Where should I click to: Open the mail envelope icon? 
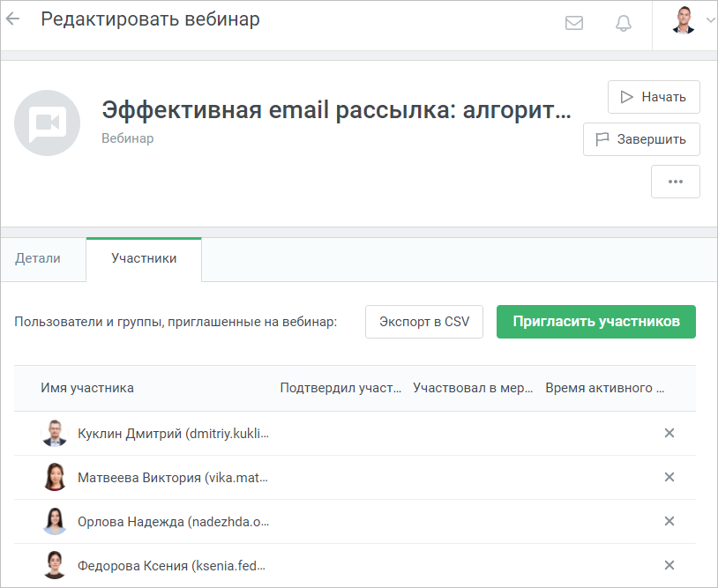click(573, 23)
